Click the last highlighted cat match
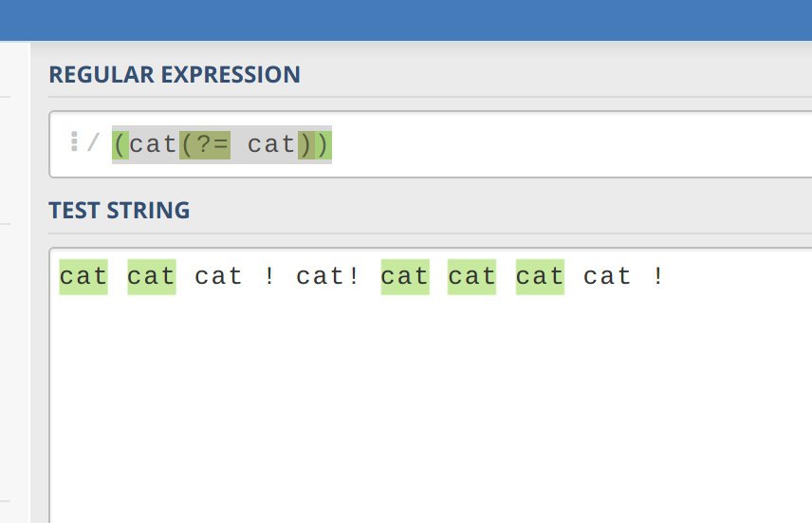This screenshot has width=812, height=523. tap(540, 276)
